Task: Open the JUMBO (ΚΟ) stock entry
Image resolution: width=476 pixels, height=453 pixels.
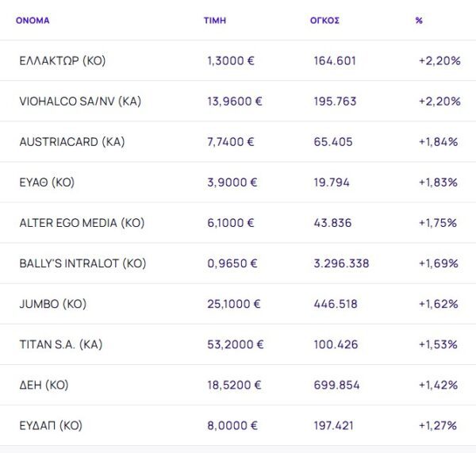Action: [52, 304]
